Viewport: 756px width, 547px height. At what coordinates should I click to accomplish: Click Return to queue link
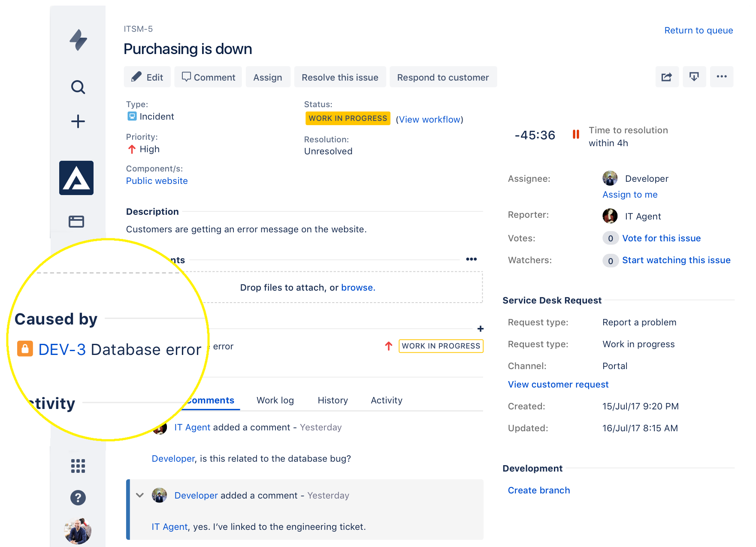699,30
